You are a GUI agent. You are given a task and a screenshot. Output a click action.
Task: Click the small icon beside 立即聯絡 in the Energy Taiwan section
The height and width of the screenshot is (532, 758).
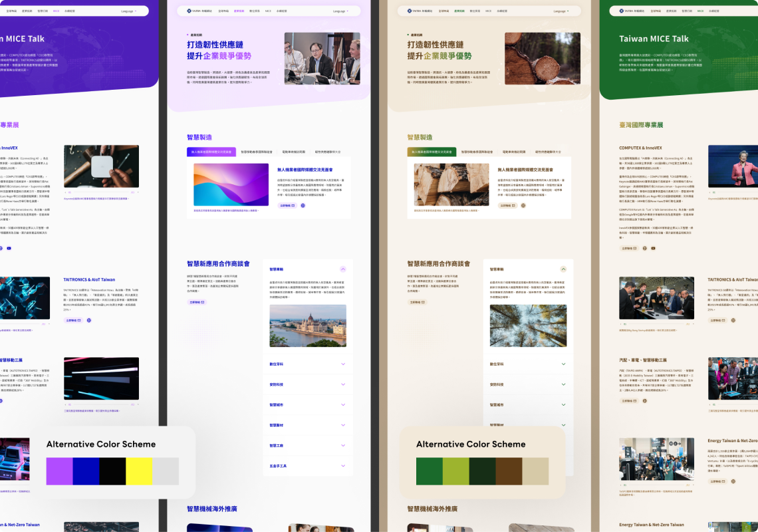coord(733,481)
